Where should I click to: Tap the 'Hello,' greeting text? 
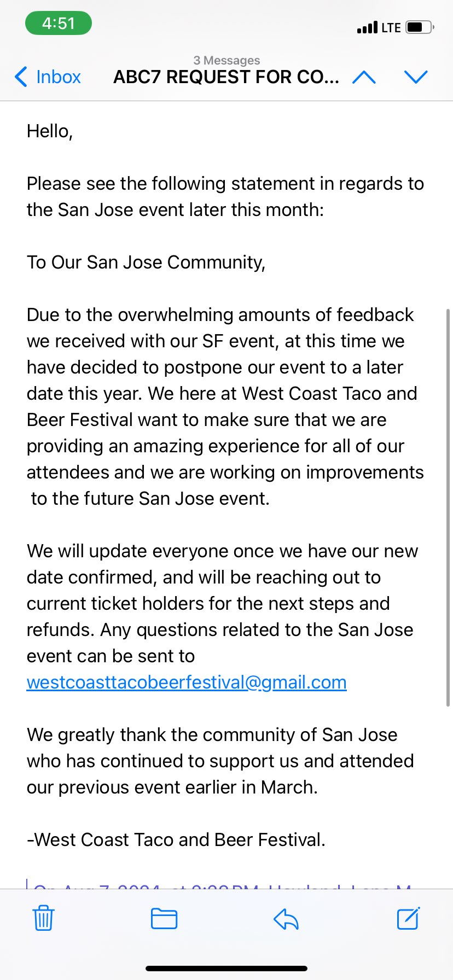[50, 131]
